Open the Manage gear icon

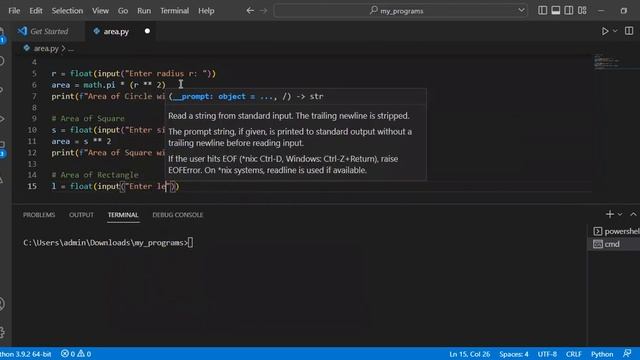[2, 331]
